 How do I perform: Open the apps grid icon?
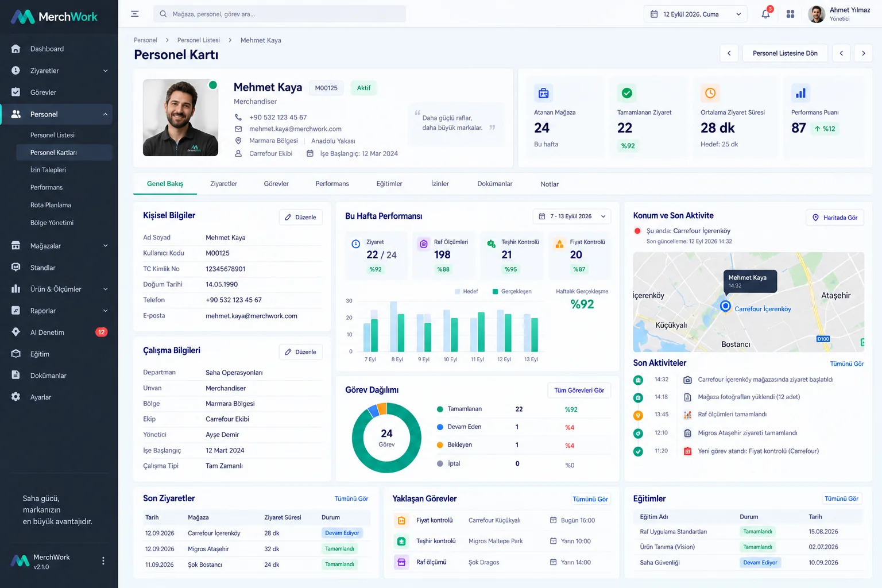(x=790, y=14)
